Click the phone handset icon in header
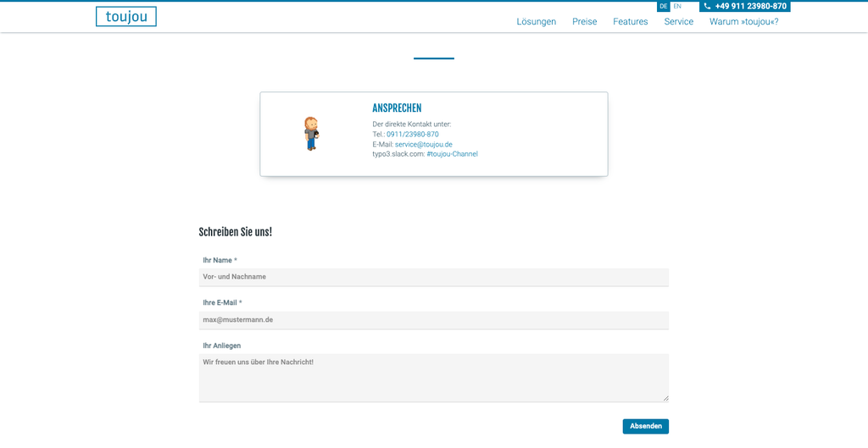This screenshot has height=448, width=868. [x=708, y=6]
